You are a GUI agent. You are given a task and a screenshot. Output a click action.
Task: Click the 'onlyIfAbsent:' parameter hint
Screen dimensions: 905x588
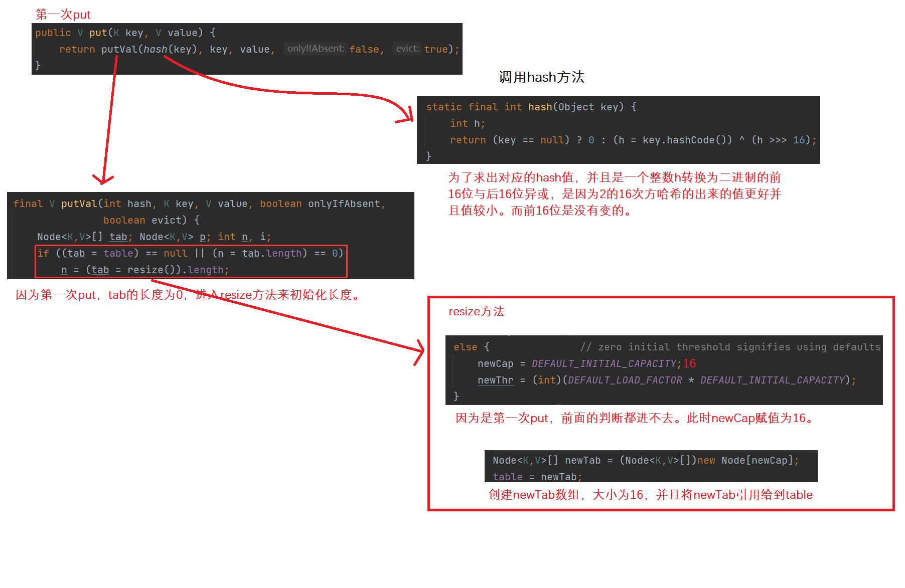click(316, 49)
